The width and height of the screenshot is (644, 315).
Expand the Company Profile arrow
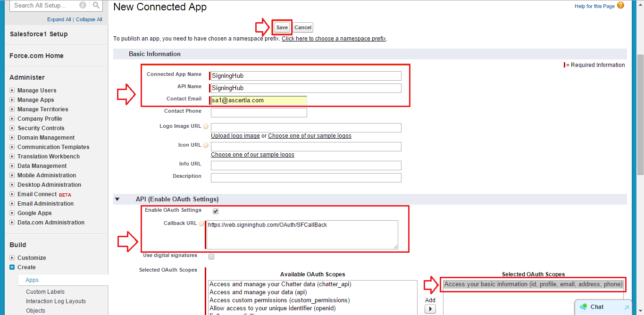coord(12,119)
